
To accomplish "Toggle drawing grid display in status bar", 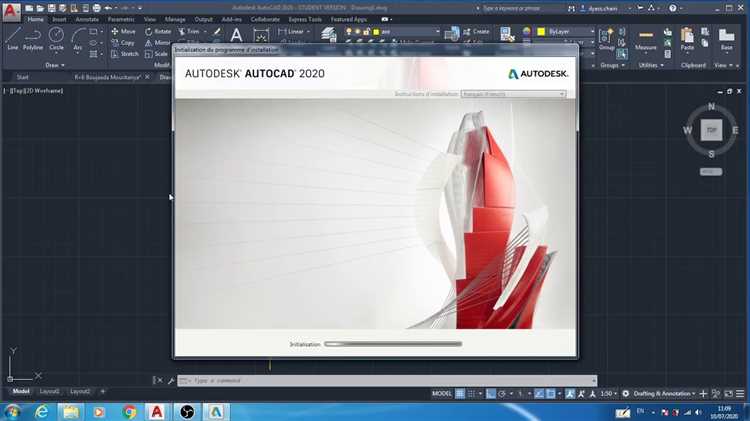I will coord(460,393).
